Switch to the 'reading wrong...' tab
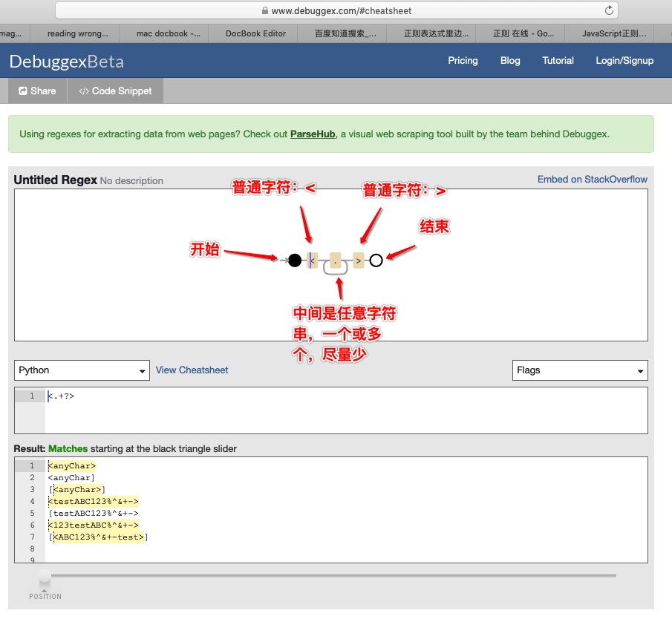This screenshot has height=619, width=672. coord(77,33)
